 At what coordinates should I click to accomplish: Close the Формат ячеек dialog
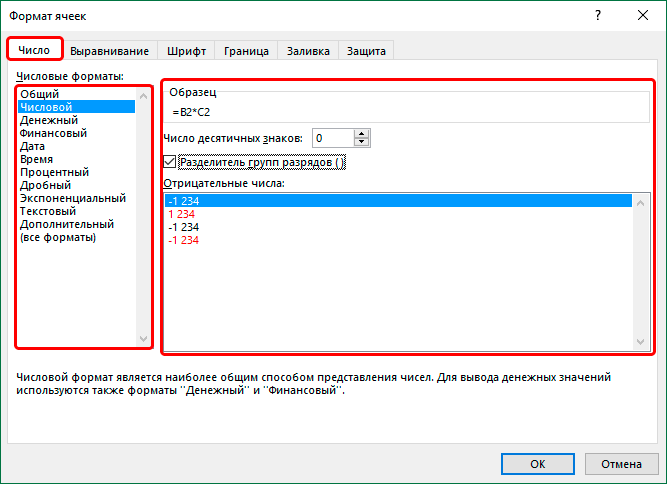(x=643, y=15)
